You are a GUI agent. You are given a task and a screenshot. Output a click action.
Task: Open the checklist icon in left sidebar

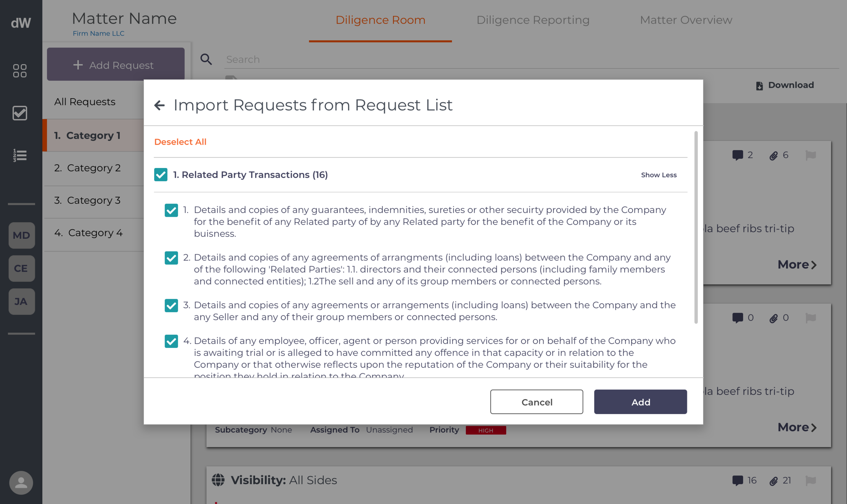[20, 113]
